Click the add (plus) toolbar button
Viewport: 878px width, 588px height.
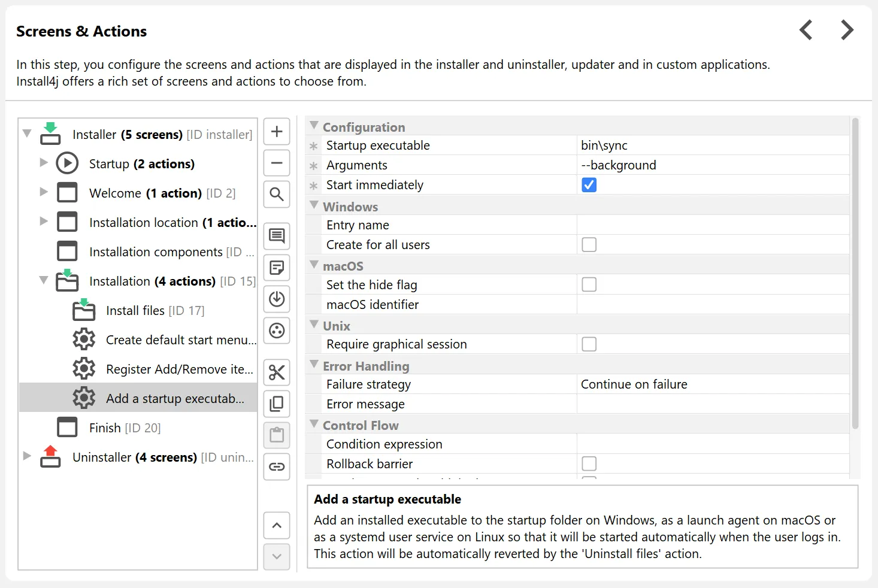pos(277,132)
